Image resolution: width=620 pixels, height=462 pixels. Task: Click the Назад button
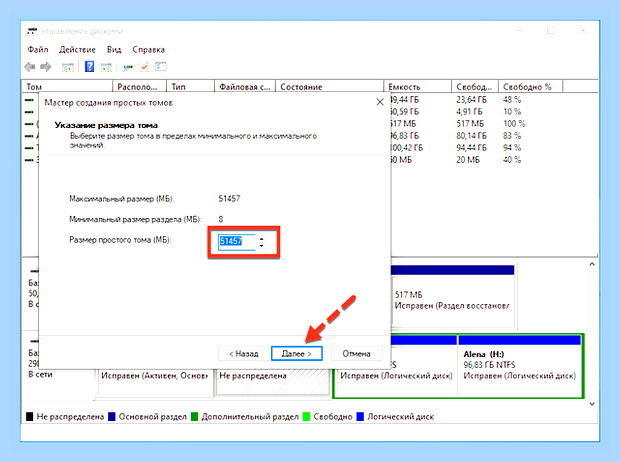[x=244, y=353]
